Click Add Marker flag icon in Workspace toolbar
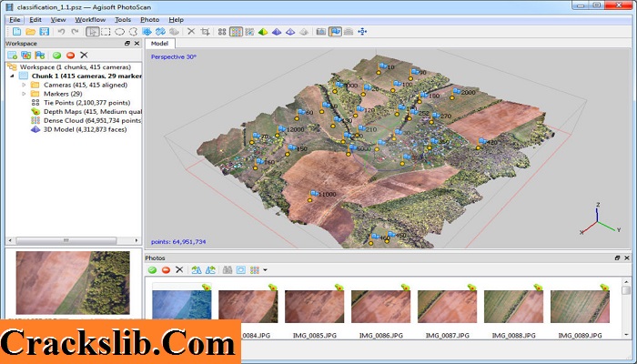The image size is (637, 364). point(40,55)
